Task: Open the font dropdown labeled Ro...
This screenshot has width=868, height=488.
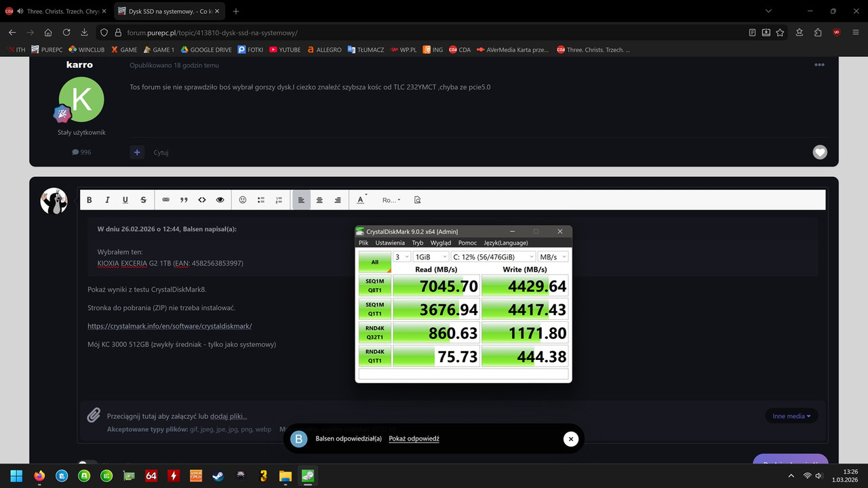Action: pyautogui.click(x=391, y=200)
